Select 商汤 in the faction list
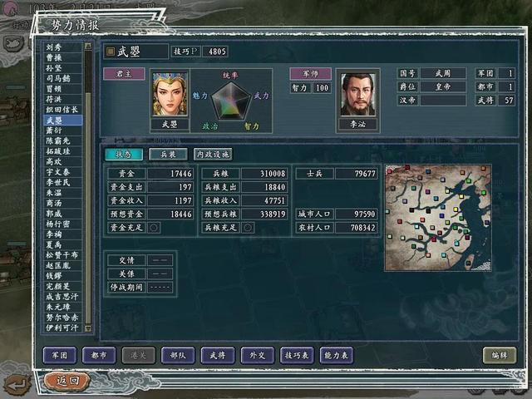The image size is (532, 399). click(63, 203)
